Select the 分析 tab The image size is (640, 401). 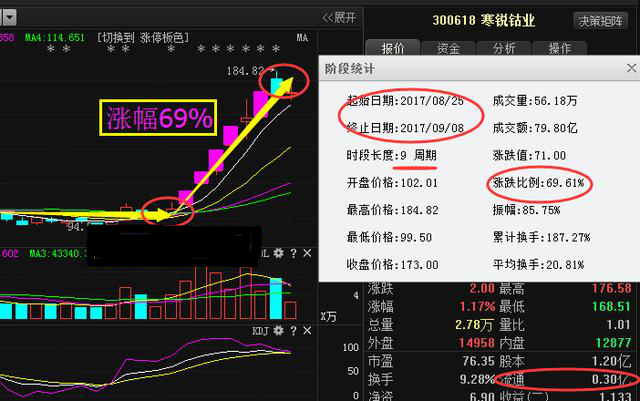click(x=504, y=48)
